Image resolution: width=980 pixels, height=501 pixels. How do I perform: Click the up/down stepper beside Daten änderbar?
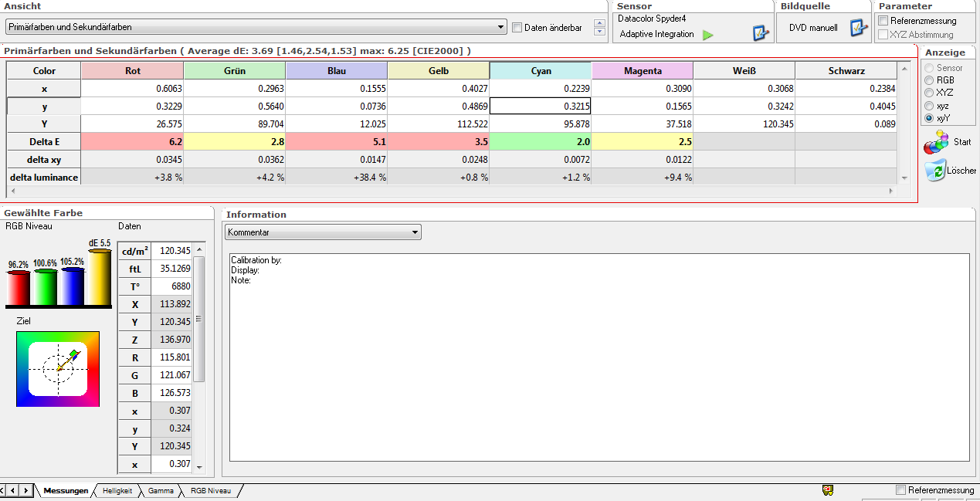coord(599,28)
